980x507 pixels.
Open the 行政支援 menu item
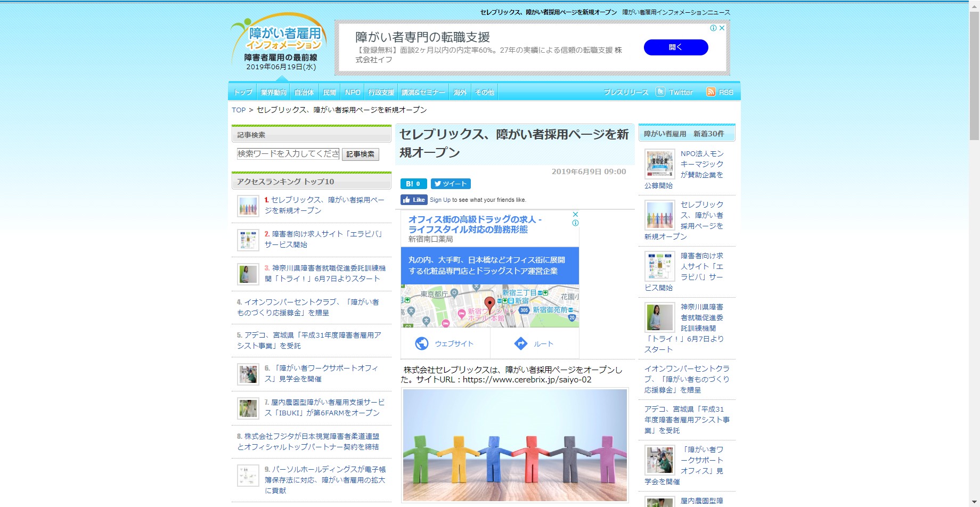(381, 92)
